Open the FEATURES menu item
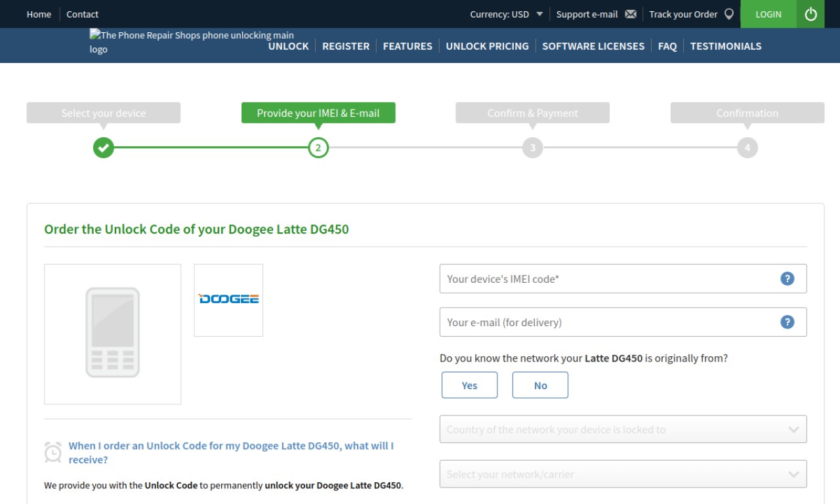The width and height of the screenshot is (840, 504). (408, 46)
